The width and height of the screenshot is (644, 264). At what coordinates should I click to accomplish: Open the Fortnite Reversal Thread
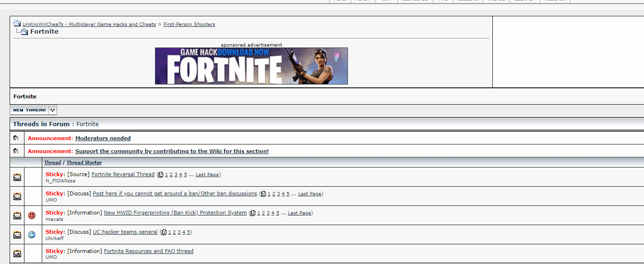point(123,174)
